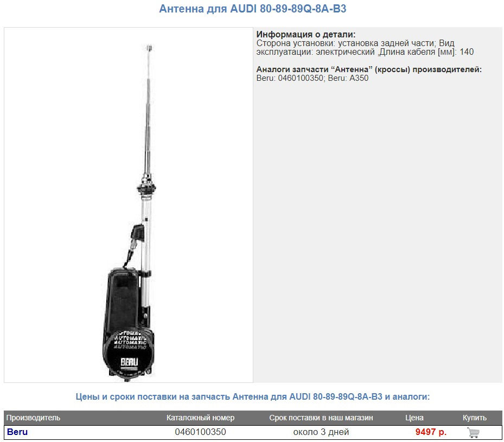Screen dimensions: 504x442
Task: Click the 'Цены и сроки поставки' heading
Action: click(253, 396)
